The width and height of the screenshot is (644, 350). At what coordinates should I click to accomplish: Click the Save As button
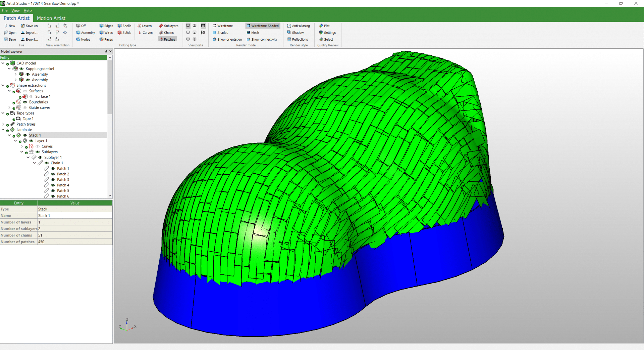click(29, 26)
